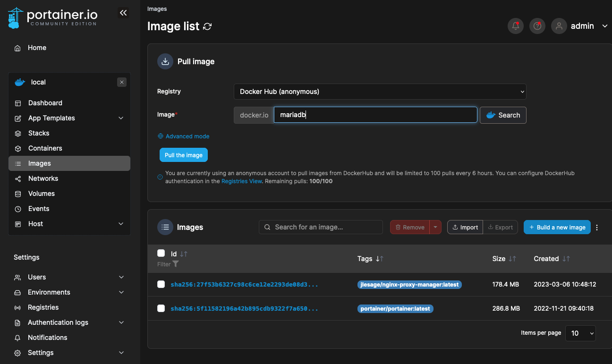The image size is (612, 364).
Task: Refresh the image list icon
Action: point(207,26)
